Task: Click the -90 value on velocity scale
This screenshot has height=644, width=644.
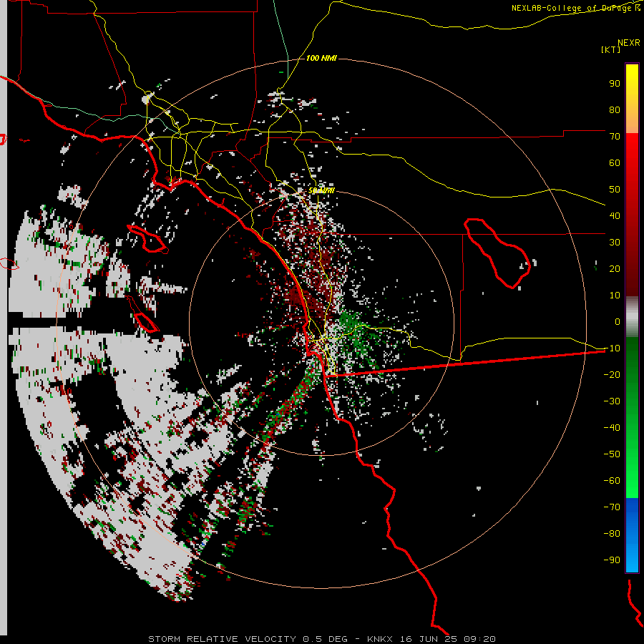Action: (612, 560)
